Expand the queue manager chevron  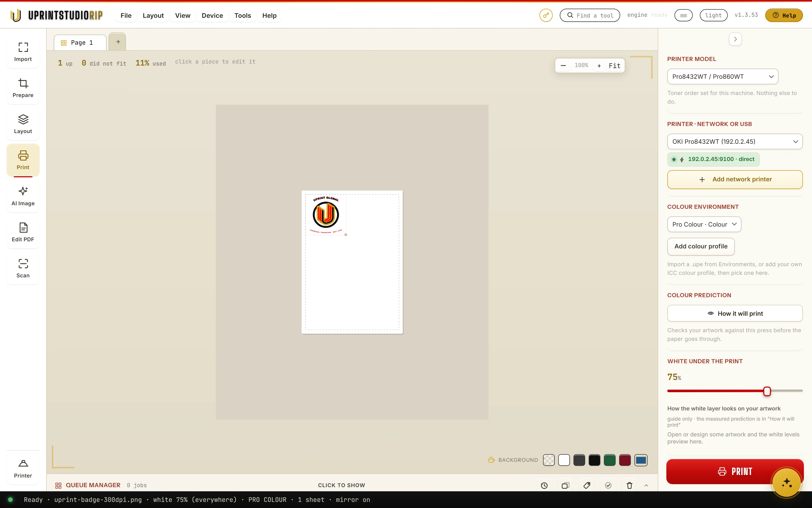[646, 485]
